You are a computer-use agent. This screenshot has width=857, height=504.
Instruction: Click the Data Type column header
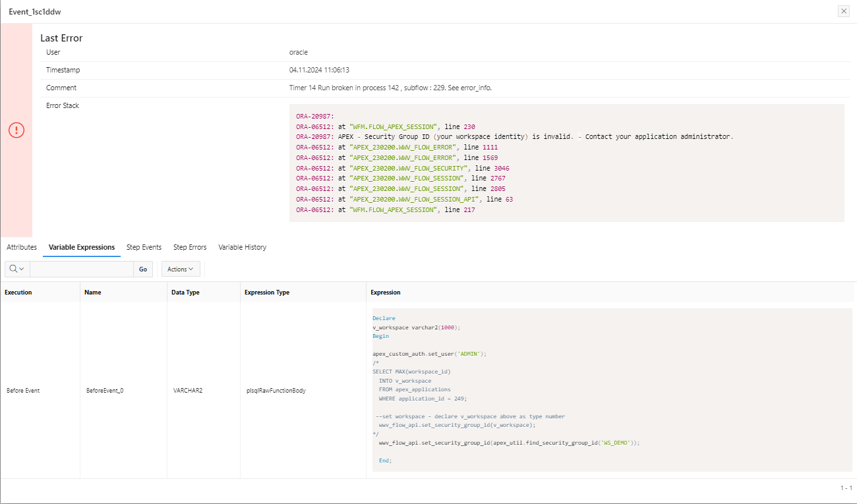coord(185,292)
